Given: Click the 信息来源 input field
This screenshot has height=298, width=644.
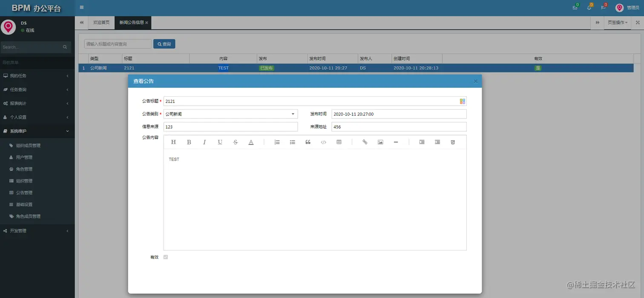Looking at the screenshot, I should (x=230, y=127).
